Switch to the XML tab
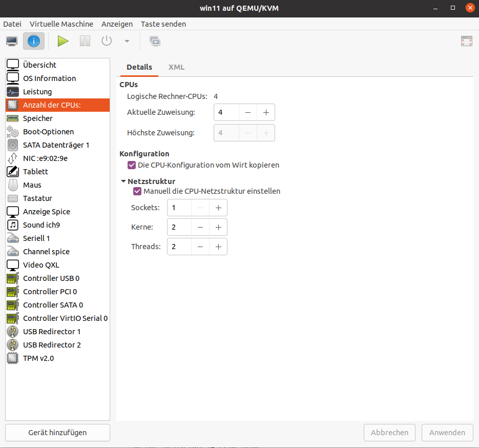This screenshot has height=448, width=479. (x=176, y=67)
